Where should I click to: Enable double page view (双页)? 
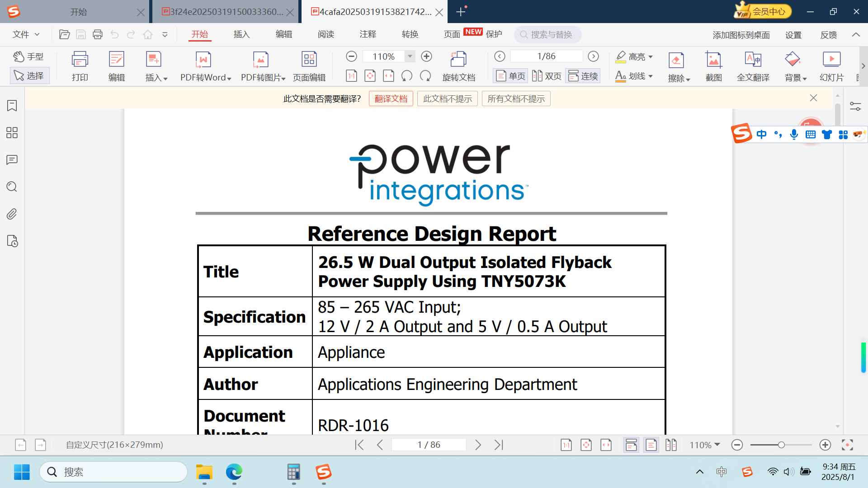point(547,76)
